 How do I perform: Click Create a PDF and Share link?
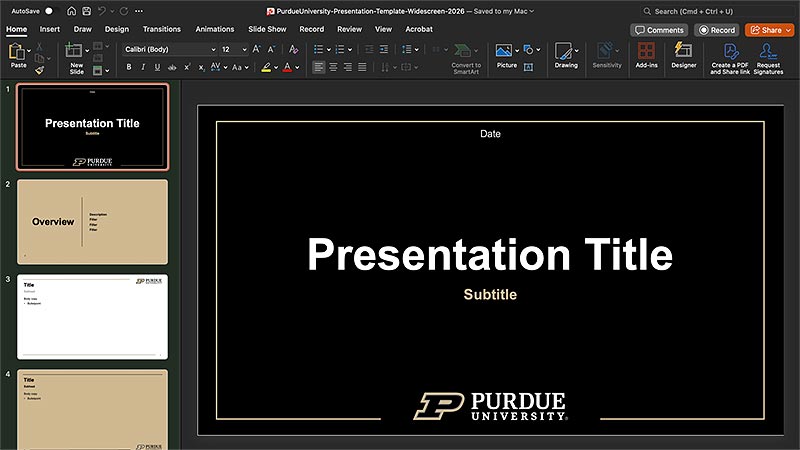coord(731,58)
